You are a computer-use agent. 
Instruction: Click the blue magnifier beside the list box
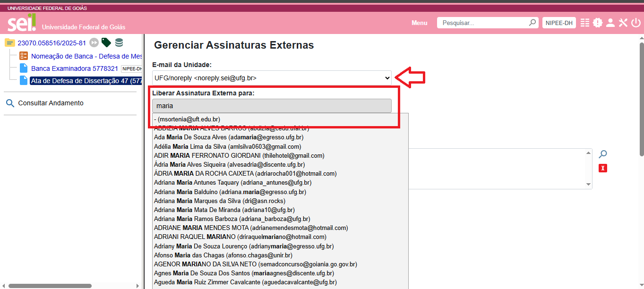(602, 154)
